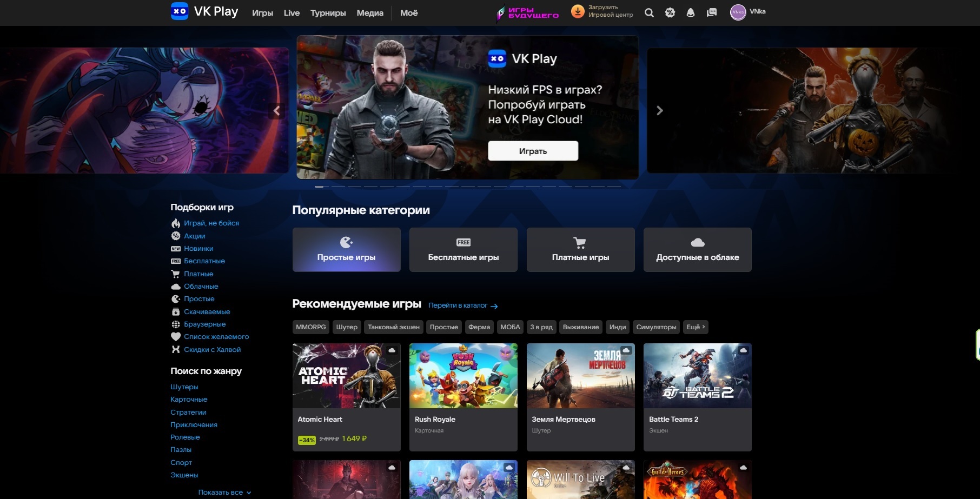Click the first banner slide indicator
Image resolution: width=980 pixels, height=499 pixels.
pyautogui.click(x=322, y=187)
